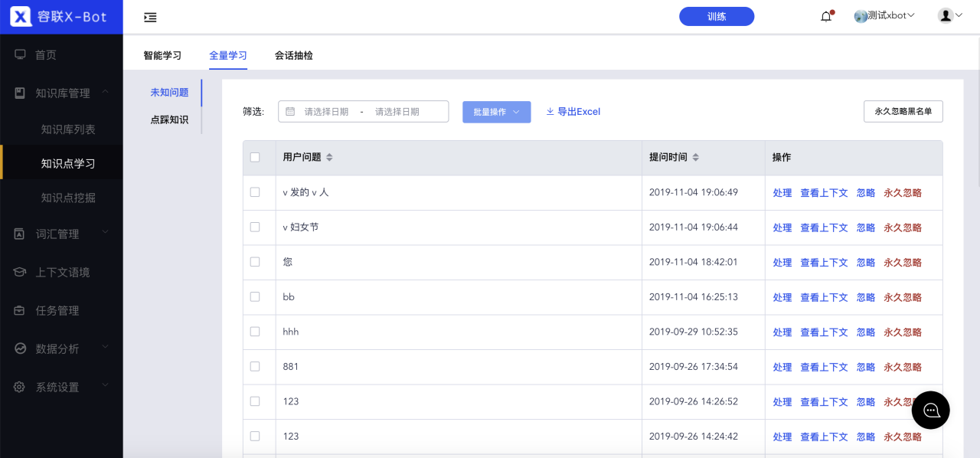
Task: Check the row '123' at 14:24:42
Action: click(x=255, y=436)
